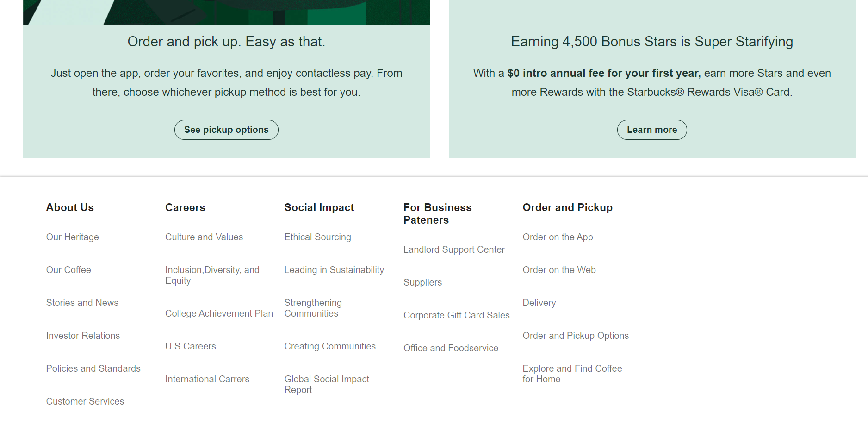Open the Our Heritage page
868x430 pixels.
click(x=72, y=237)
